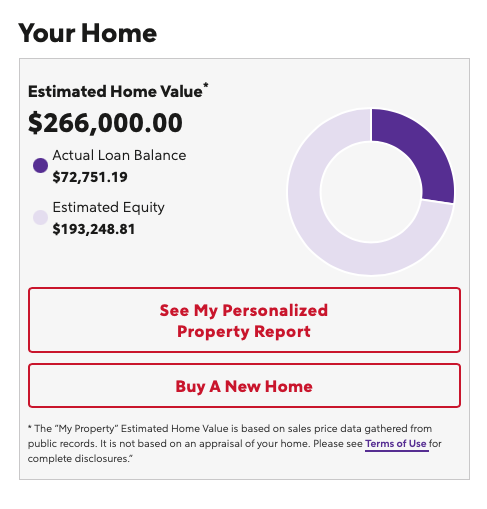Click the $266,000.00 home value amount
The width and height of the screenshot is (487, 509).
[105, 123]
